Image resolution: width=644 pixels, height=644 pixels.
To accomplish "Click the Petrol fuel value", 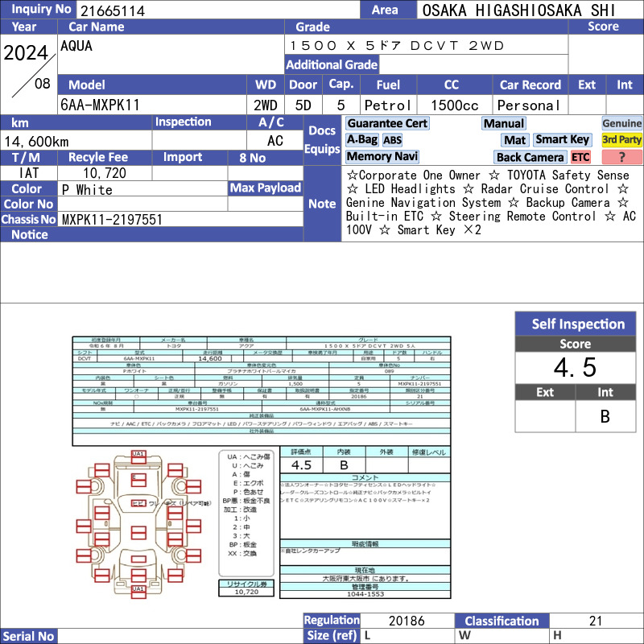I will click(x=388, y=105).
